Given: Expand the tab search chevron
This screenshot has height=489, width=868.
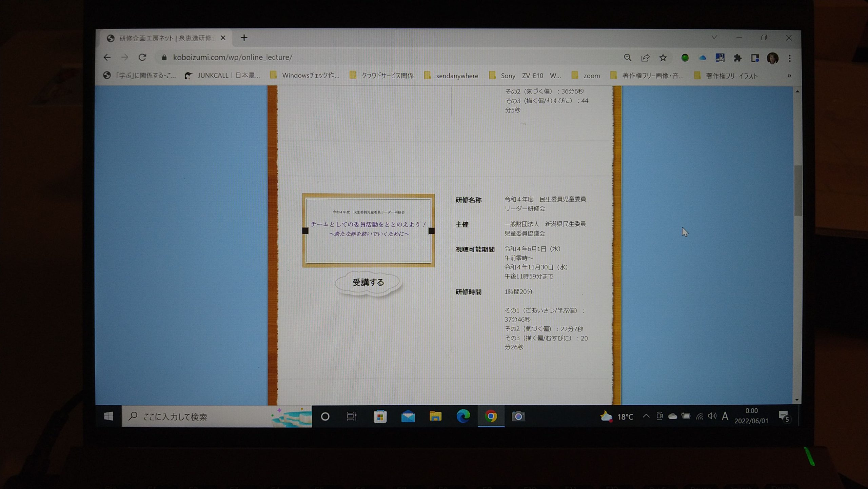Looking at the screenshot, I should 714,37.
